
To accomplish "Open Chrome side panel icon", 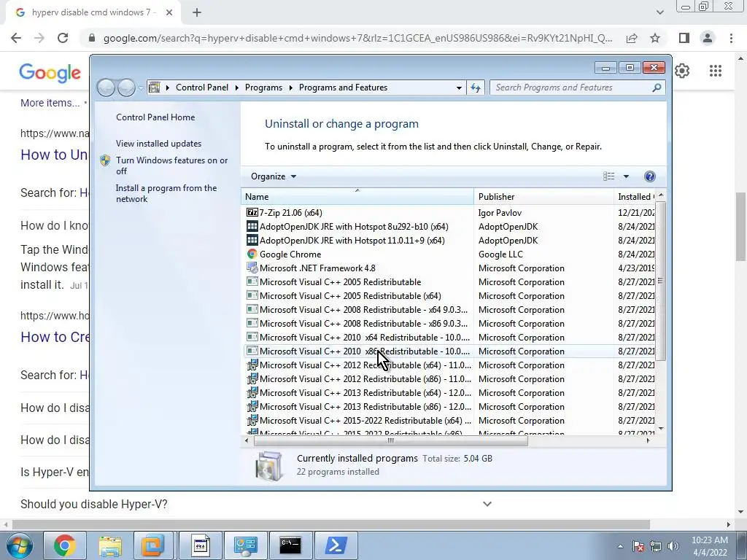I will coord(684,38).
